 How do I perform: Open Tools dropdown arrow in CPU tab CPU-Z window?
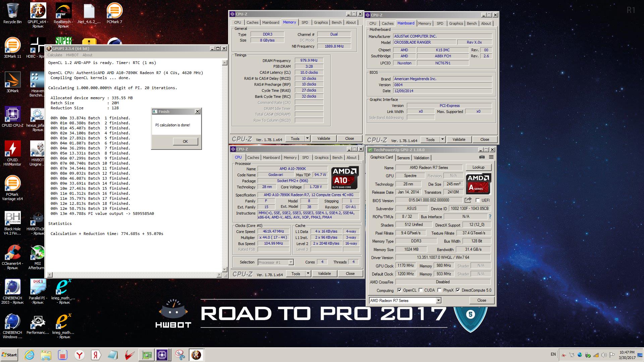308,274
